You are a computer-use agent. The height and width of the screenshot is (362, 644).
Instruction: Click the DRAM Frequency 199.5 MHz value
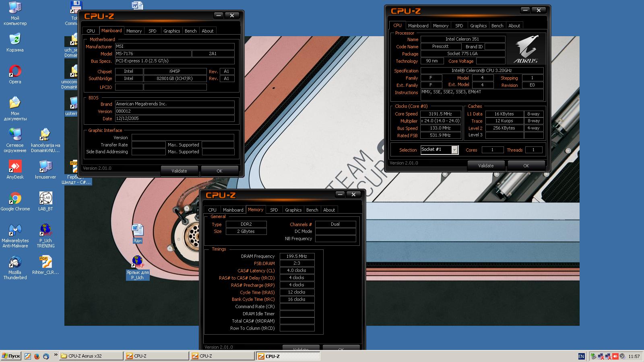(x=297, y=256)
